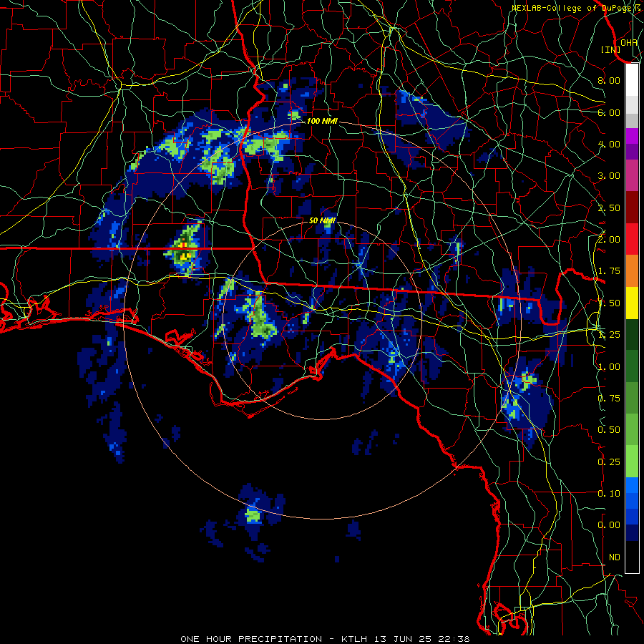644x644 pixels.
Task: Click the 1.75 scale value
Action: tap(609, 271)
